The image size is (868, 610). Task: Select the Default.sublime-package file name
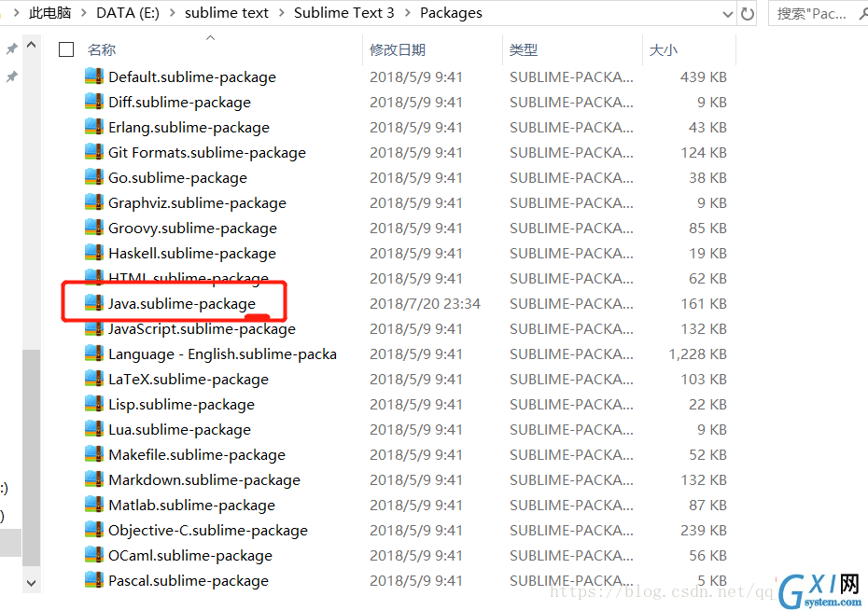(x=192, y=76)
